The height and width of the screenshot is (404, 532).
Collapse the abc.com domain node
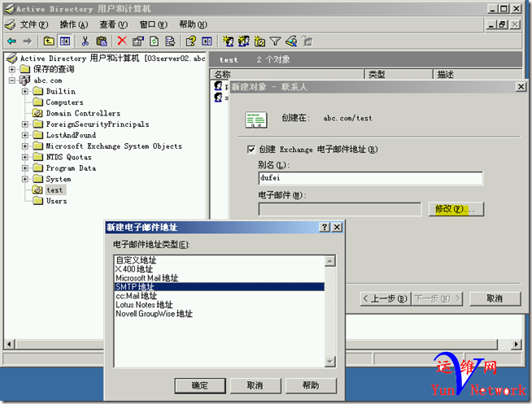coord(12,80)
